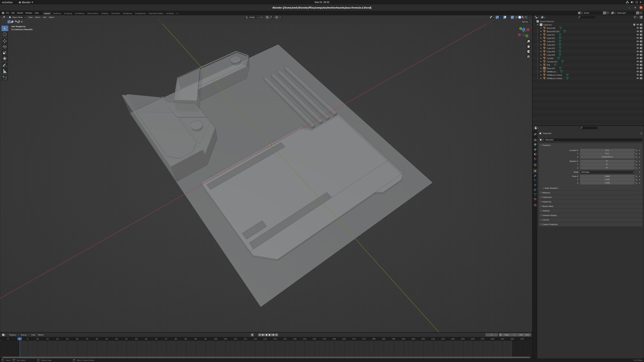Open the Global transform orientation dropdown
Viewport: 644px width, 362px height.
click(252, 17)
